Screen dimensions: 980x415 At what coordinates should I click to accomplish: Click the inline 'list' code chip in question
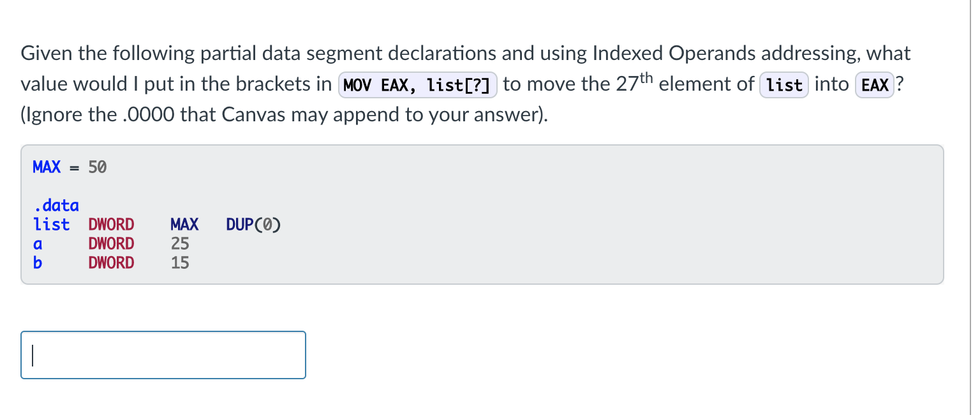[x=784, y=85]
